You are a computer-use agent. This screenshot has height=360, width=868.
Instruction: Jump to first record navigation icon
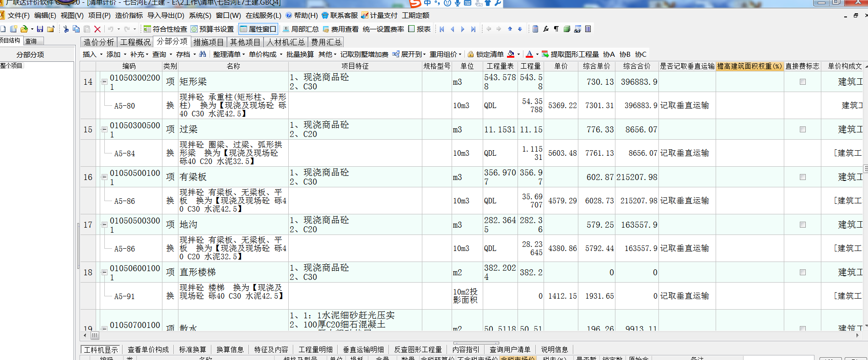coord(442,29)
